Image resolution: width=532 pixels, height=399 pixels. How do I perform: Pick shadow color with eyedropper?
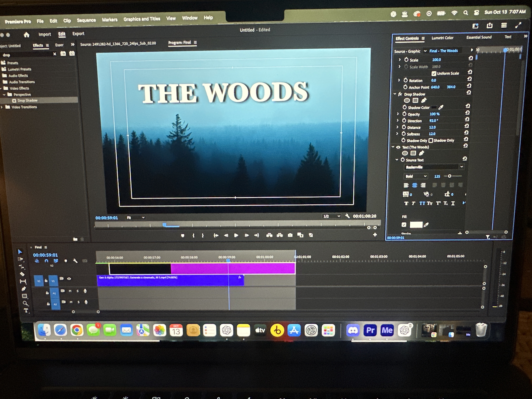(441, 107)
